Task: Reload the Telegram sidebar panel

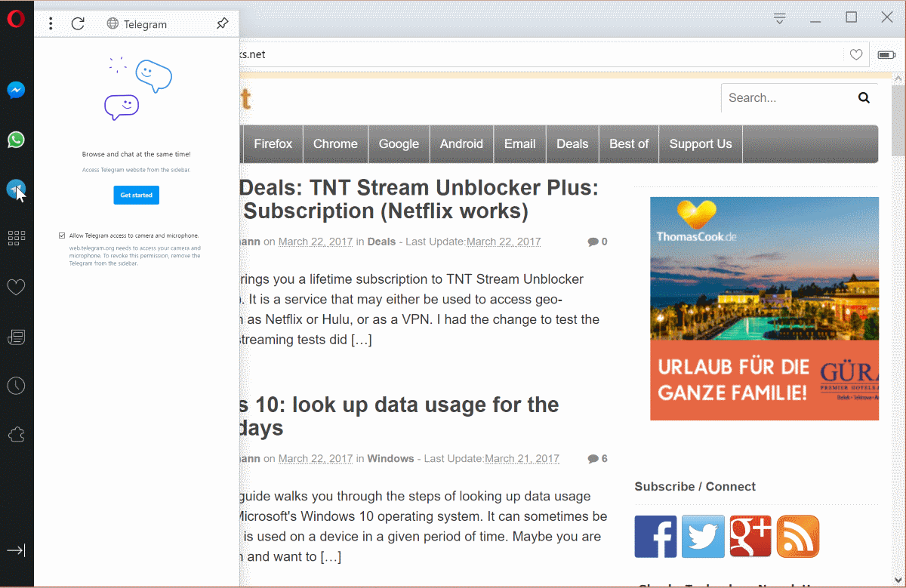Action: (x=78, y=24)
